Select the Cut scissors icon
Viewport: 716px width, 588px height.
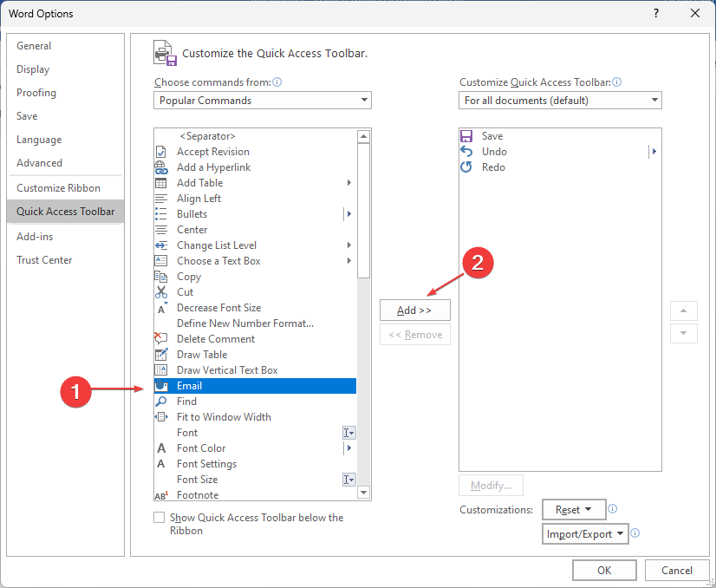[x=160, y=292]
